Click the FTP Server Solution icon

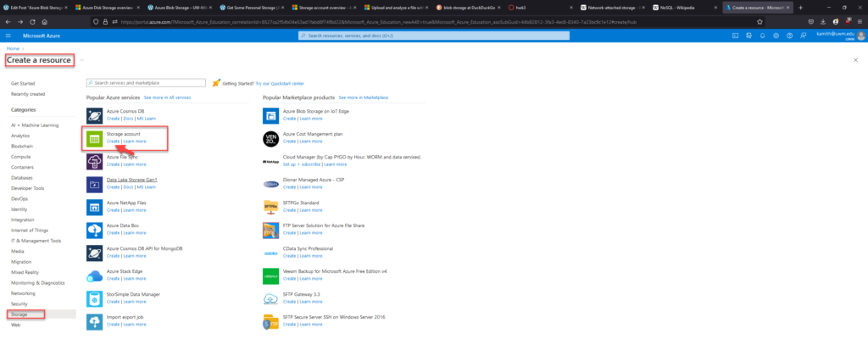click(270, 231)
